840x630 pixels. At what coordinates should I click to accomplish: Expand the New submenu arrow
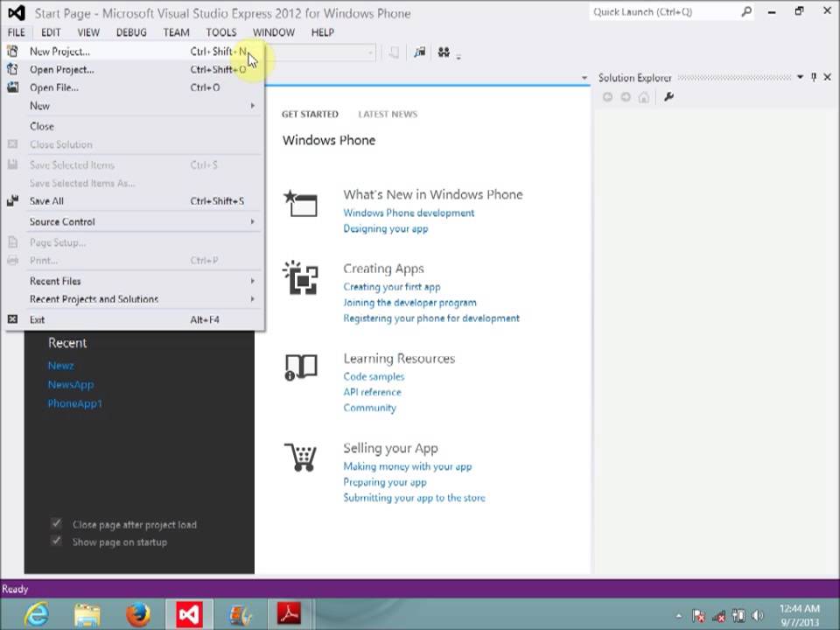coord(252,106)
